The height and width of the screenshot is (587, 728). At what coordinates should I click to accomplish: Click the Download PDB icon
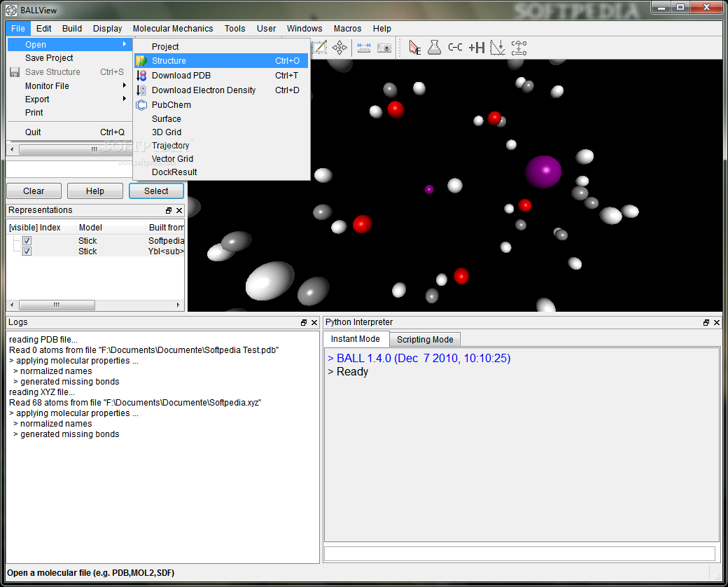(x=141, y=75)
